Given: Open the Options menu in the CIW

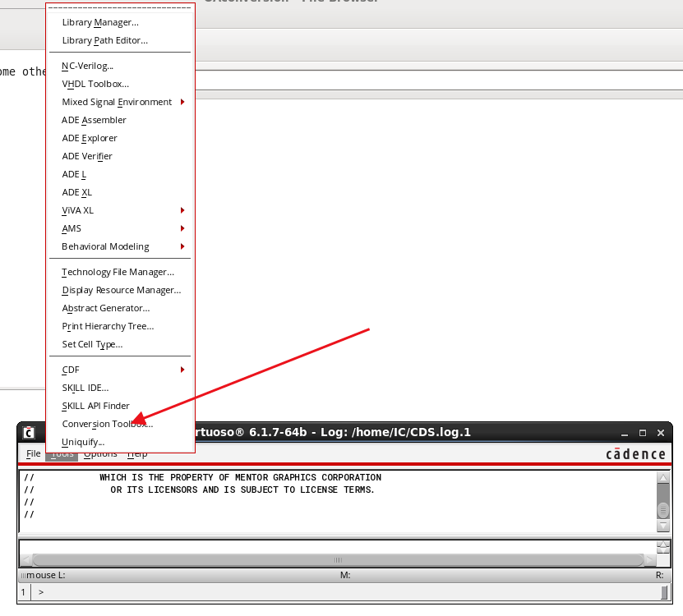Looking at the screenshot, I should tap(99, 453).
